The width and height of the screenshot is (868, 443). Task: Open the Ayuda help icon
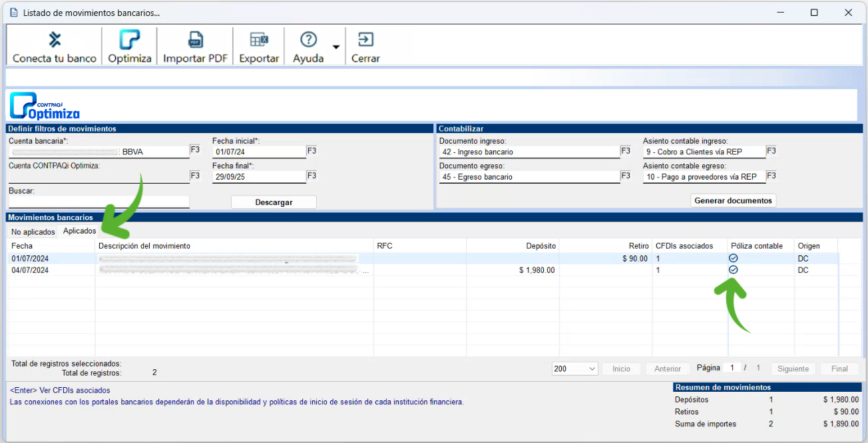(308, 40)
